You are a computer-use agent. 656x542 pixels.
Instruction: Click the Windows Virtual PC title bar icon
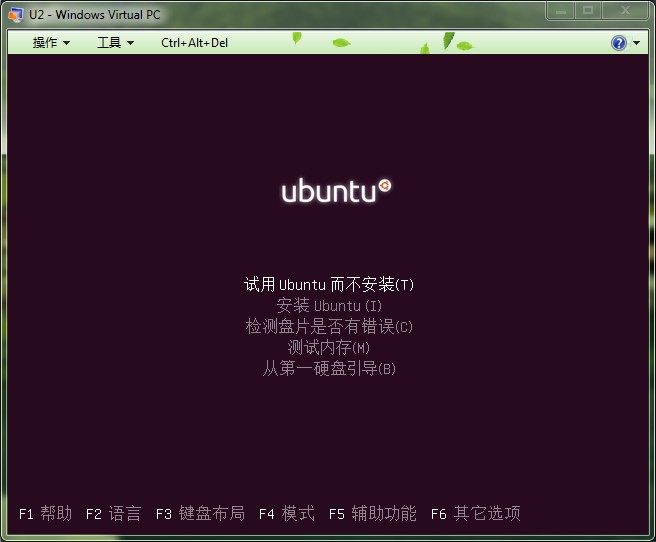click(15, 15)
